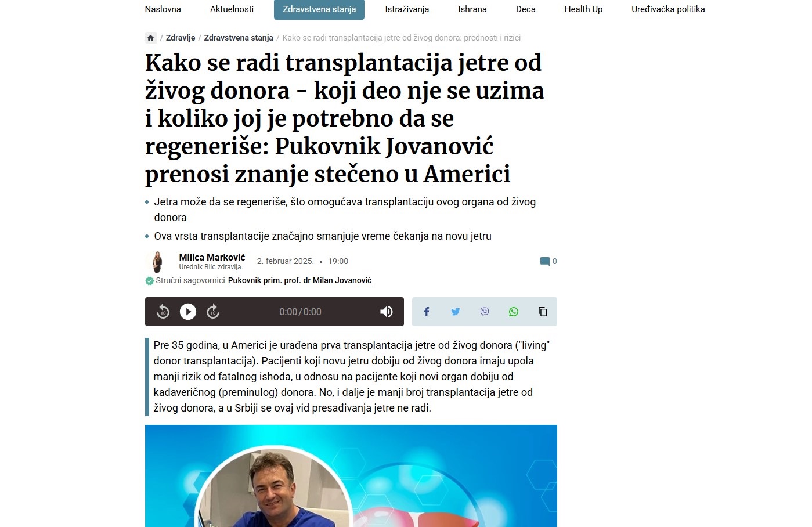Viewport: 812px width, 527px height.
Task: Mute the audio player volume
Action: tap(387, 312)
